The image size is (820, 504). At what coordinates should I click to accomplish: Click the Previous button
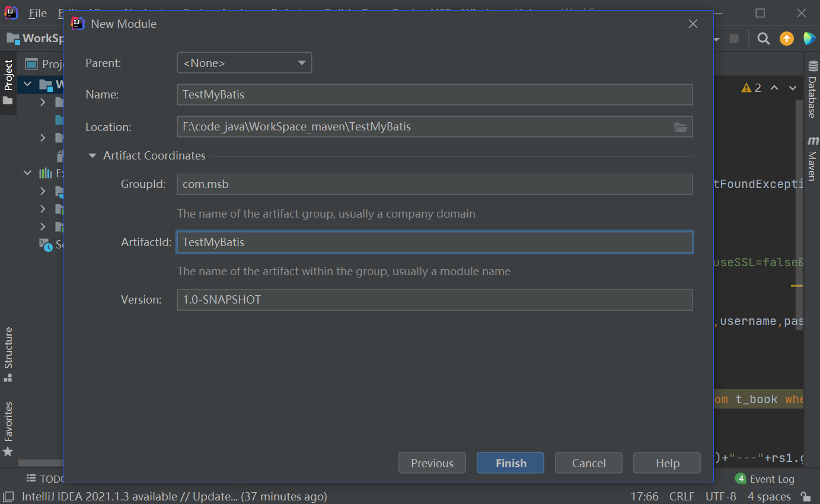(x=432, y=463)
